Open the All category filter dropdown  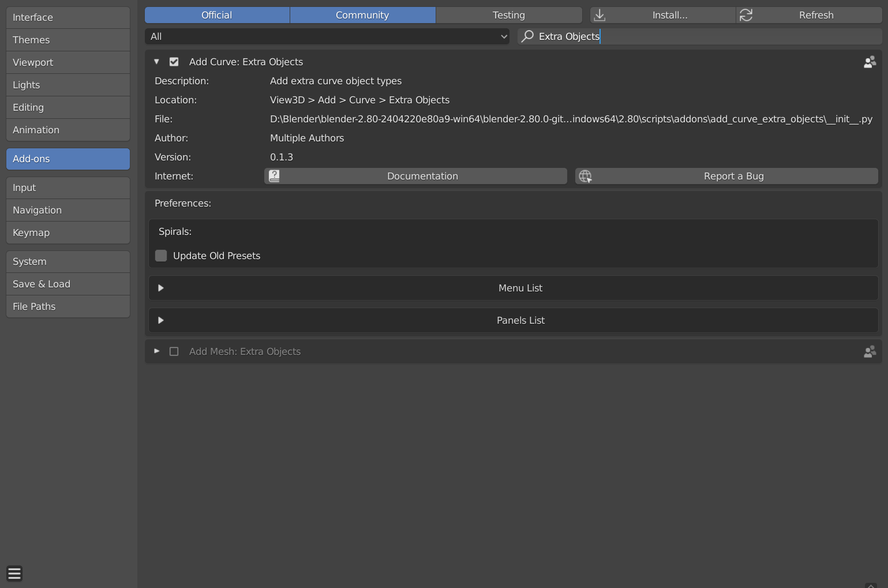tap(327, 36)
